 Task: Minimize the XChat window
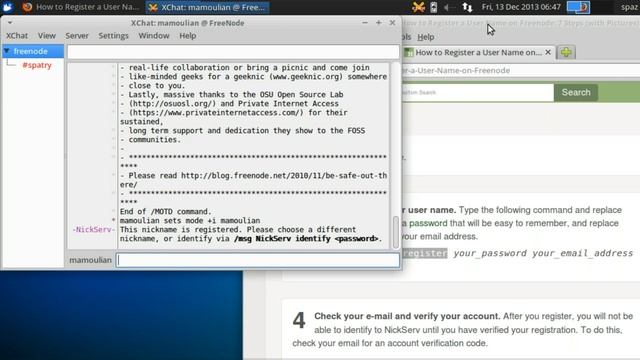pos(364,23)
